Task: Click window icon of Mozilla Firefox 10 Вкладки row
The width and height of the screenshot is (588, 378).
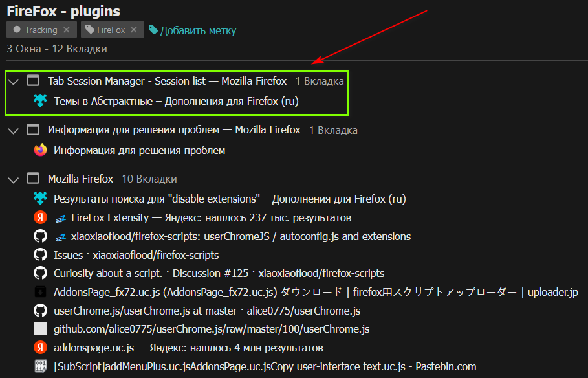Action: click(x=33, y=178)
